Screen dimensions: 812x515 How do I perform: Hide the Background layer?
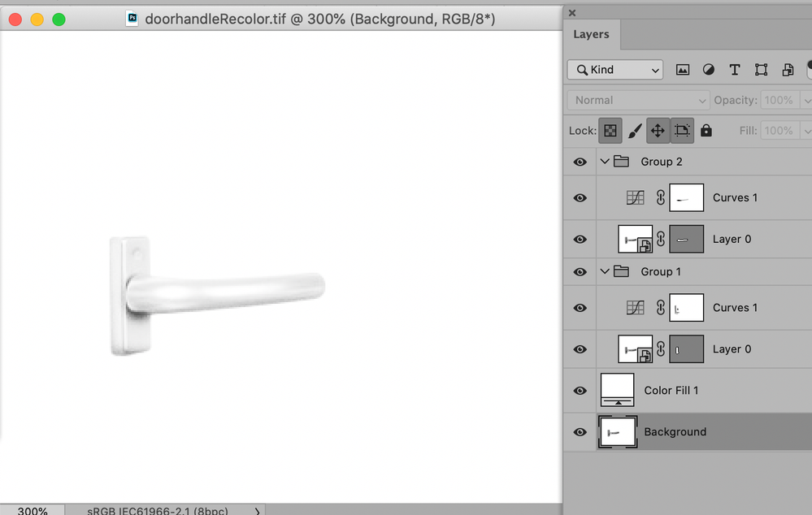(x=580, y=431)
